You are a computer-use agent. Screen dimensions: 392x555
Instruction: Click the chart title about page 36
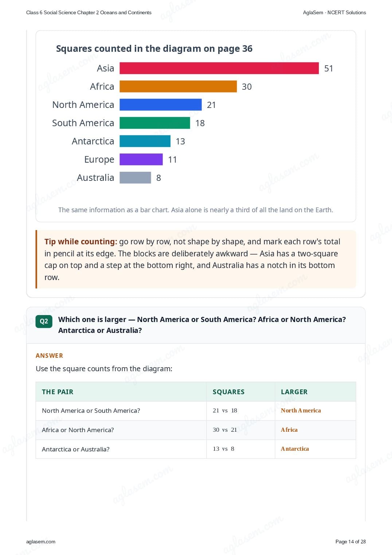pyautogui.click(x=154, y=48)
